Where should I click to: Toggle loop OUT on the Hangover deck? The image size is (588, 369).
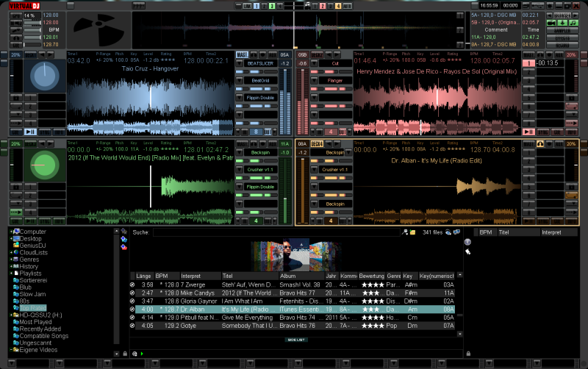point(268,132)
